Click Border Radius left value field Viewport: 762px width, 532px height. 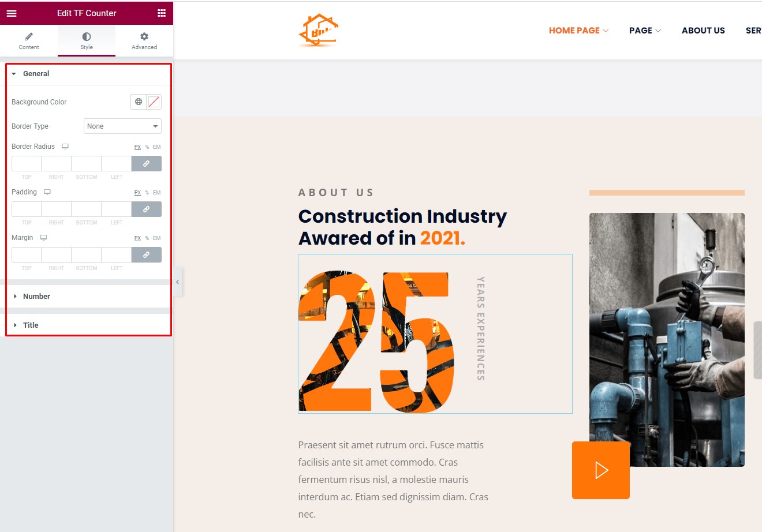click(117, 164)
